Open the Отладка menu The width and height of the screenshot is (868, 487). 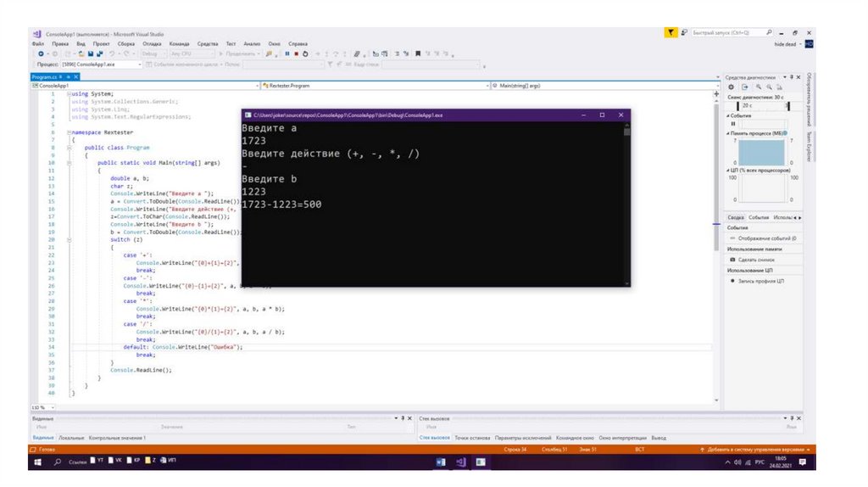click(x=152, y=43)
